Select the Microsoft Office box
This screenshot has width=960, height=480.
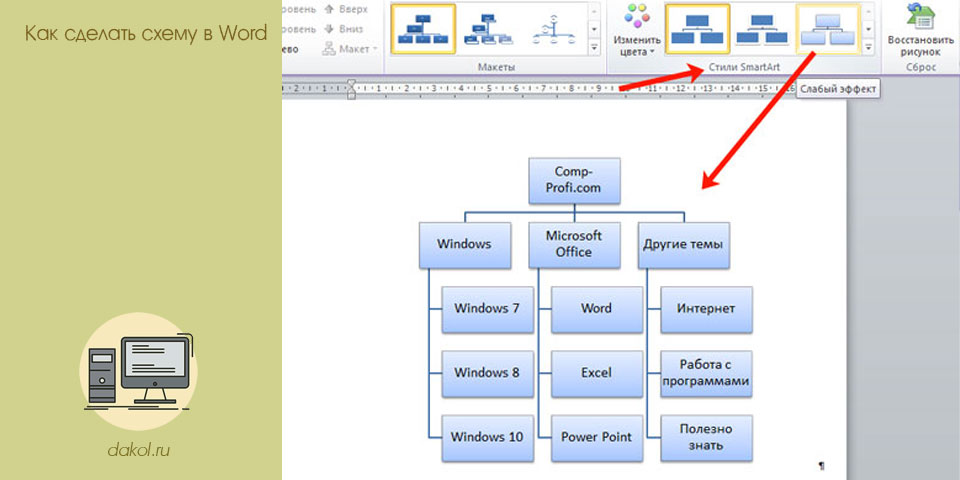[x=574, y=244]
